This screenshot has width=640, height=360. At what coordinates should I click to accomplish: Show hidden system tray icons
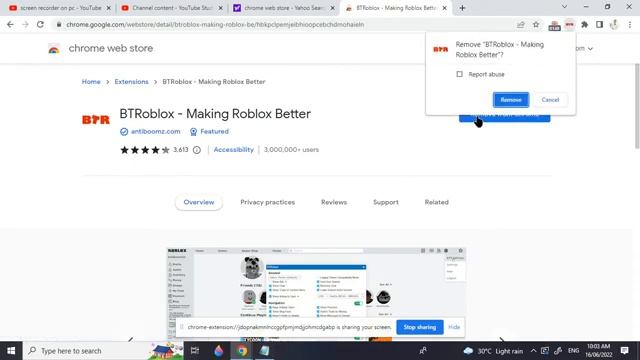click(x=533, y=351)
